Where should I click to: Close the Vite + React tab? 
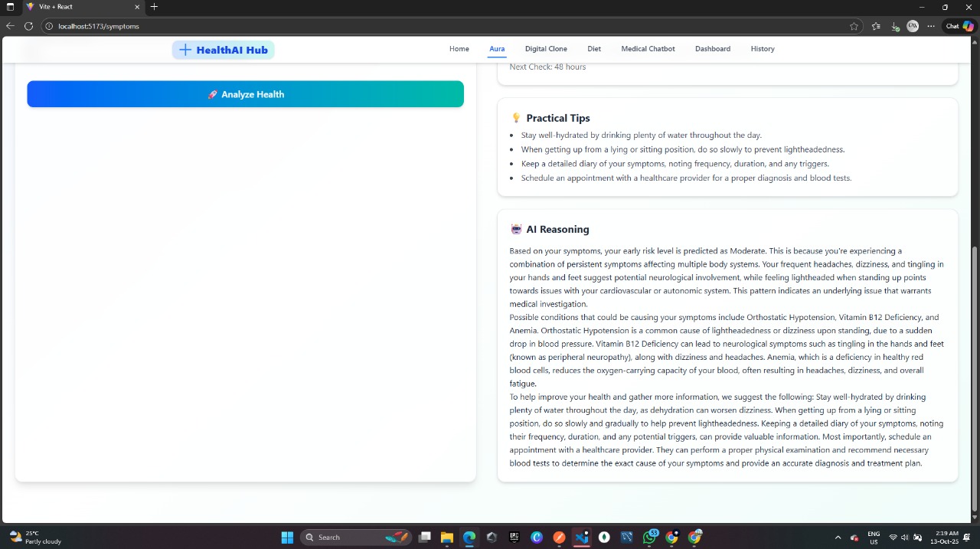click(138, 7)
